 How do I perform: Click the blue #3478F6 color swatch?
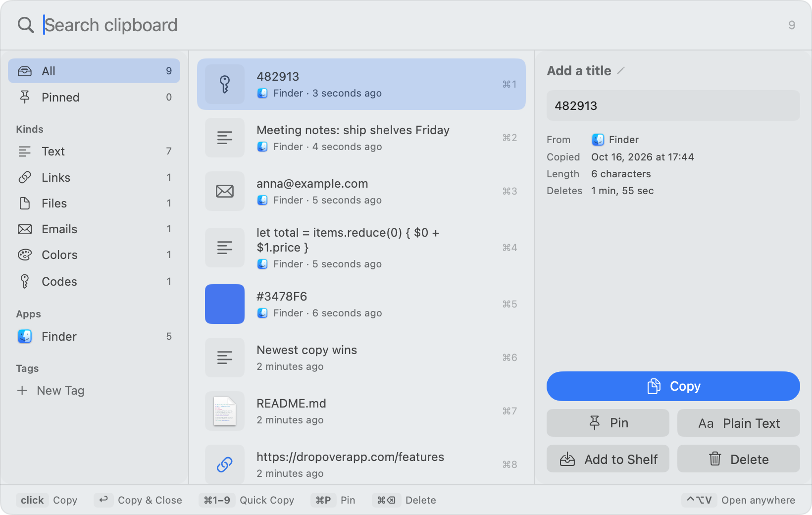click(225, 304)
